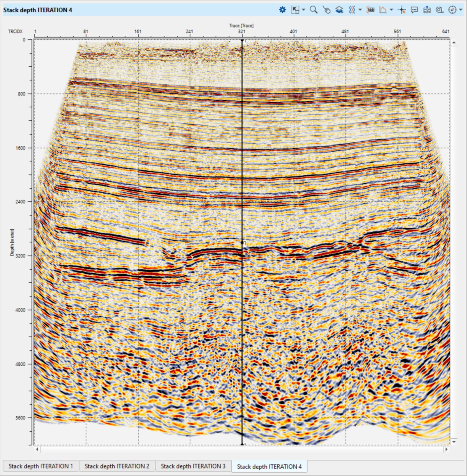The image size is (467, 476).
Task: Select the Stack depth ITERATION 4 tab
Action: coord(269,466)
